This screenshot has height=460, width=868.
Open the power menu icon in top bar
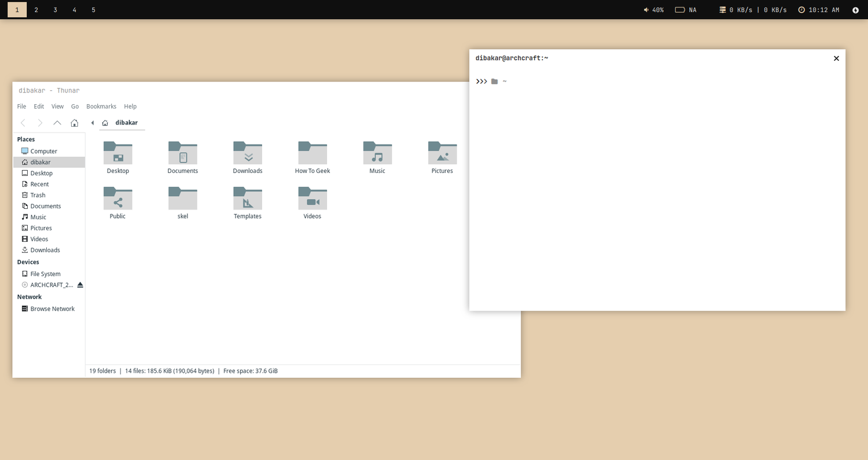tap(855, 10)
